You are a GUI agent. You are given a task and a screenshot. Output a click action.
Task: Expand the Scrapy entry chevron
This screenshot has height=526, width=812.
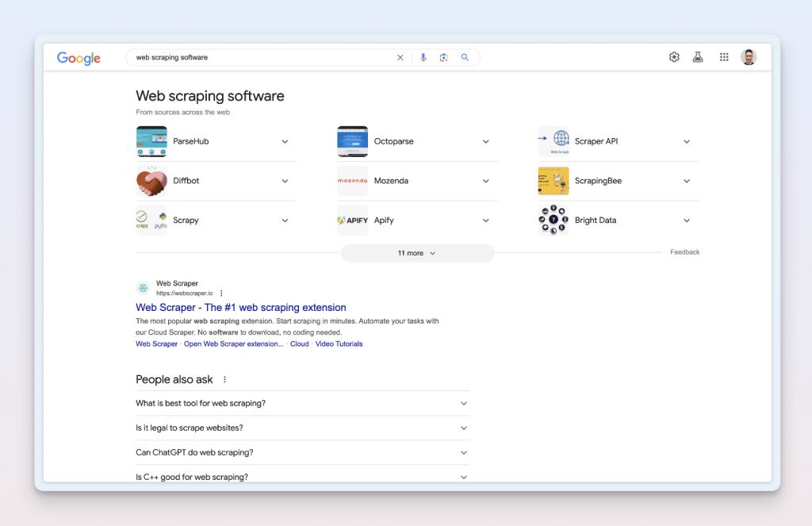tap(285, 221)
